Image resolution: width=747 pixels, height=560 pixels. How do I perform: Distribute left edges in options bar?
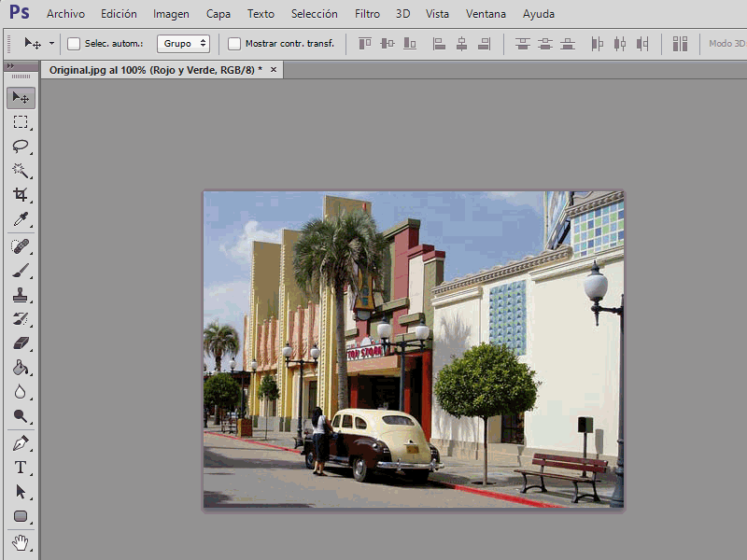[x=597, y=44]
